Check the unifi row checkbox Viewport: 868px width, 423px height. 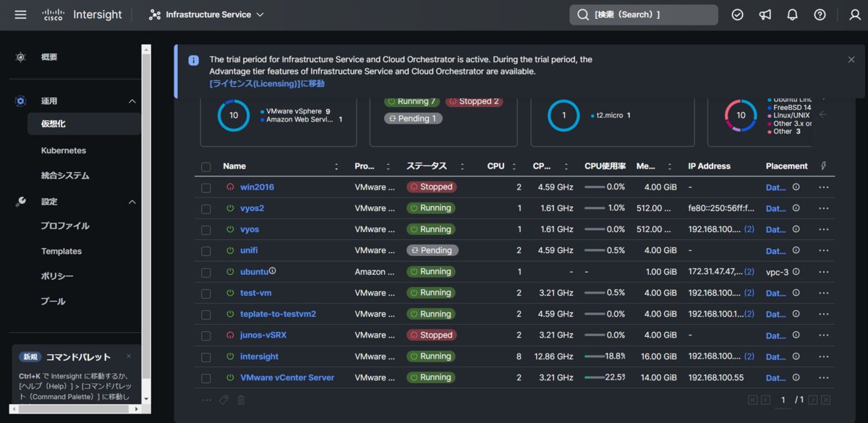click(206, 252)
